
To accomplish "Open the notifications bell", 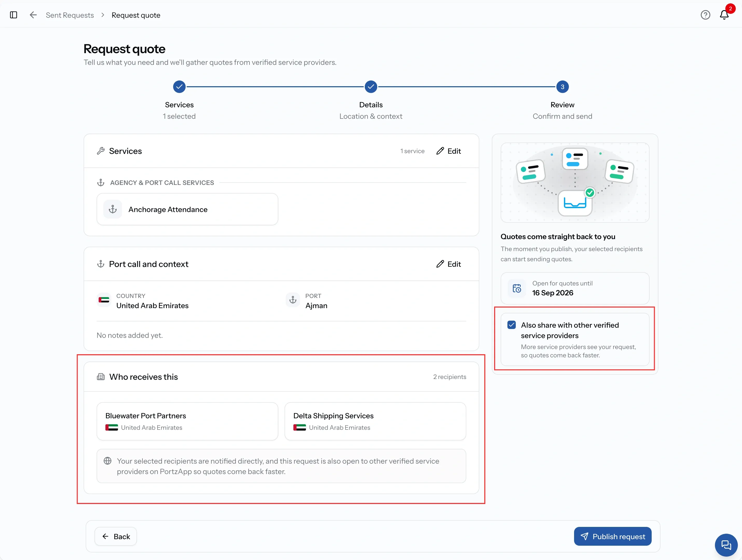I will tap(724, 15).
